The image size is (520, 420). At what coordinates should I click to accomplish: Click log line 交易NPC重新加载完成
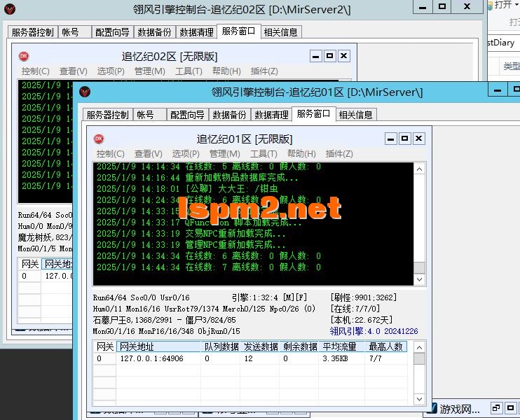coord(191,234)
